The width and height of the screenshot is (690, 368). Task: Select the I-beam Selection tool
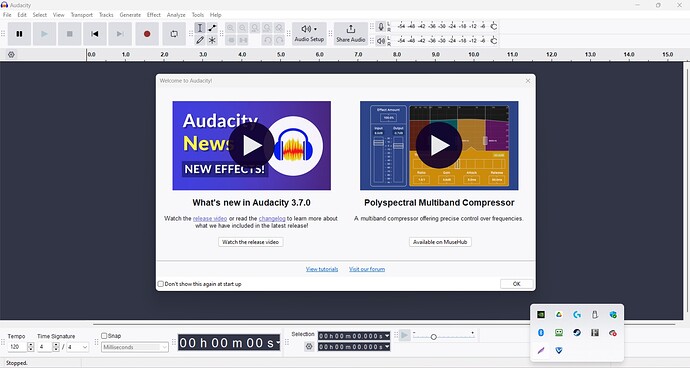click(200, 28)
